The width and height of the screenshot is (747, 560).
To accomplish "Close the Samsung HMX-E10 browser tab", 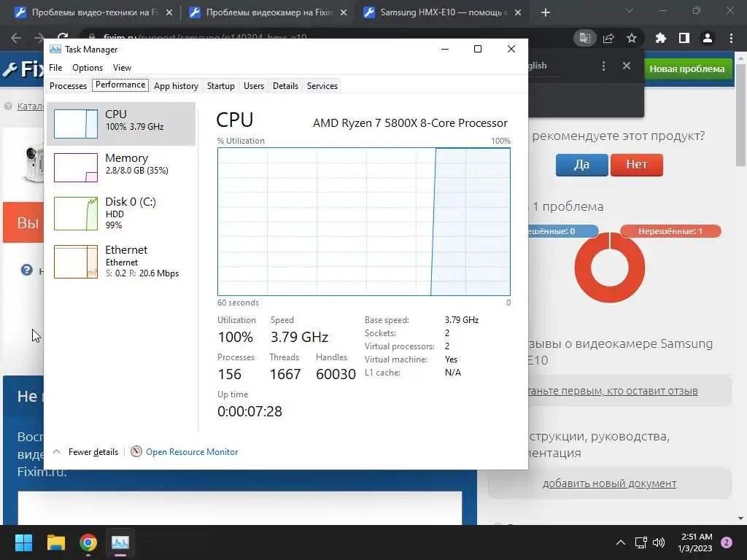I will click(x=518, y=12).
